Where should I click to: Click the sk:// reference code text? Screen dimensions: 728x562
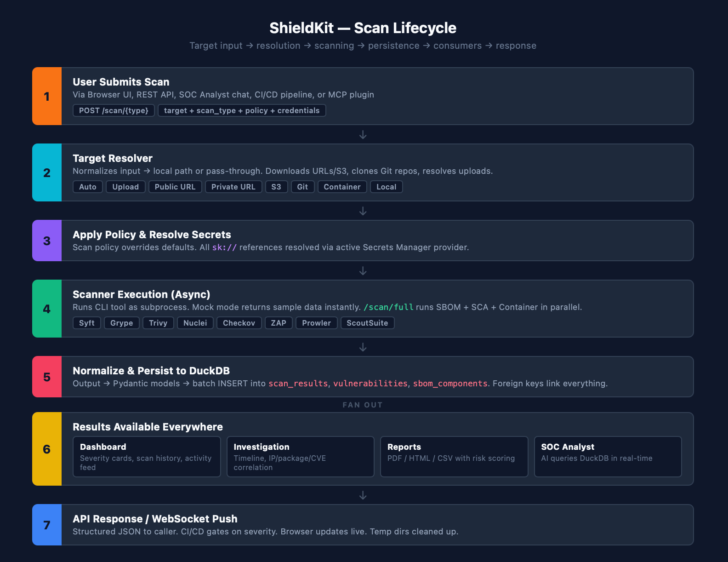tap(224, 247)
